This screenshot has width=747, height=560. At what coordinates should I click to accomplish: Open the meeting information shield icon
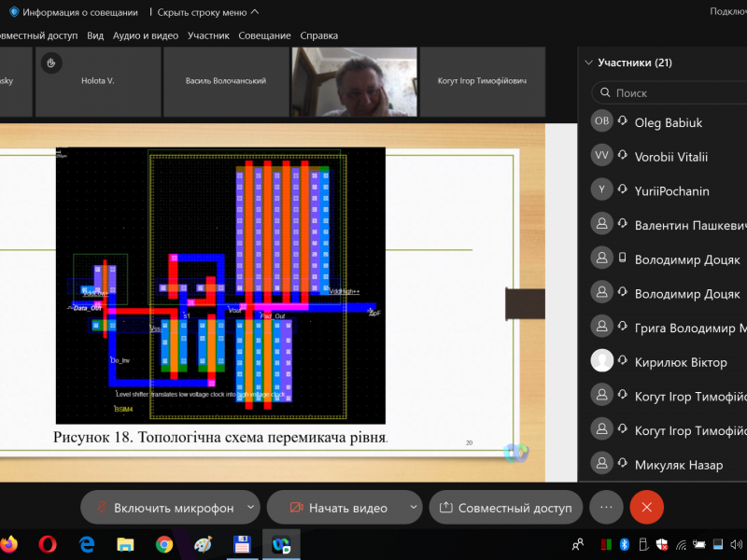pos(13,12)
